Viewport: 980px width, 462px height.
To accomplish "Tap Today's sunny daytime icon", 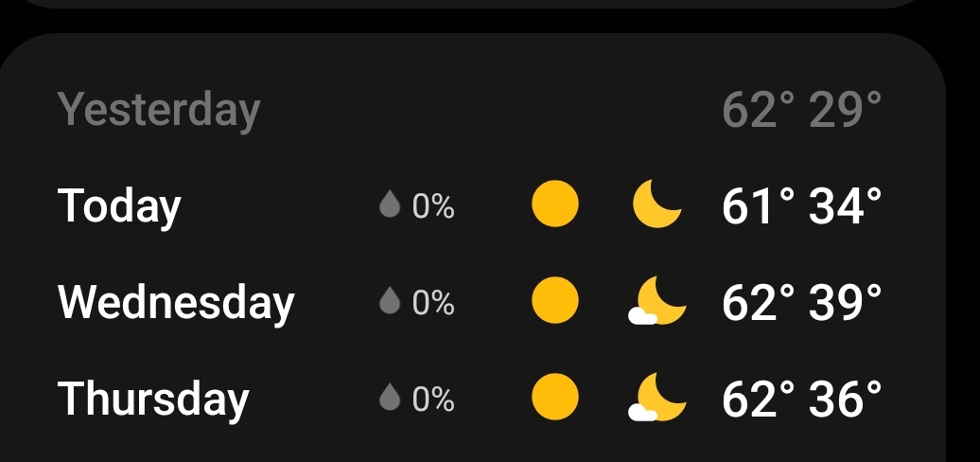I will point(555,205).
